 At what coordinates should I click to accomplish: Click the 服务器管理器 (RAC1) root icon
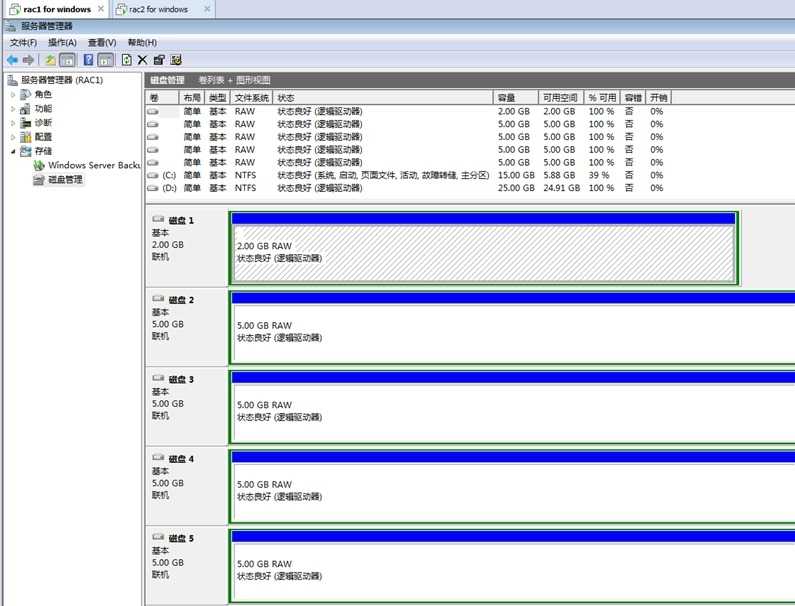point(13,80)
